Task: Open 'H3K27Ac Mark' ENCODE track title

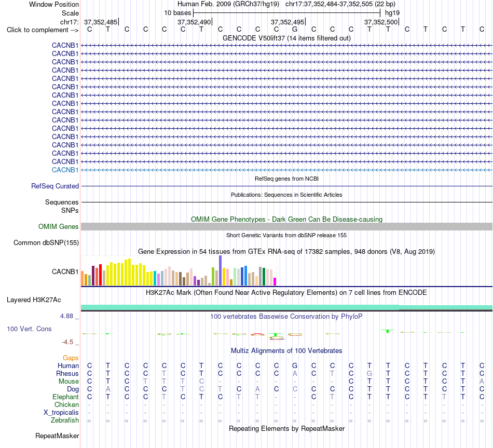Action: 286,293
